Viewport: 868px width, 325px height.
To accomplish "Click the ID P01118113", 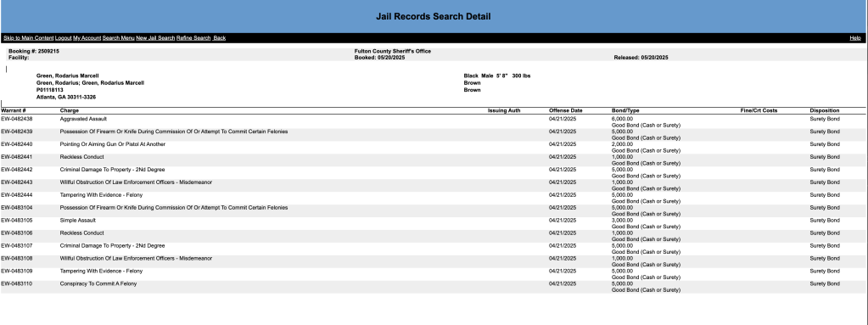I will point(50,90).
